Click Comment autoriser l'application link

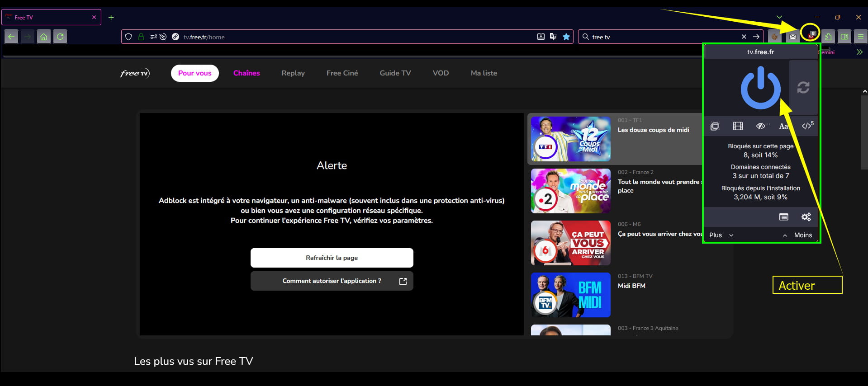[332, 281]
